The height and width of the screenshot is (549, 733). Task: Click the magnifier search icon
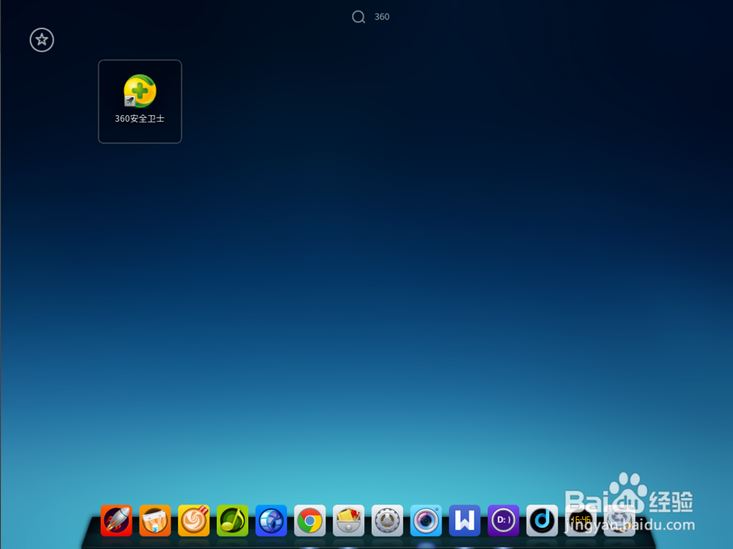click(x=358, y=17)
